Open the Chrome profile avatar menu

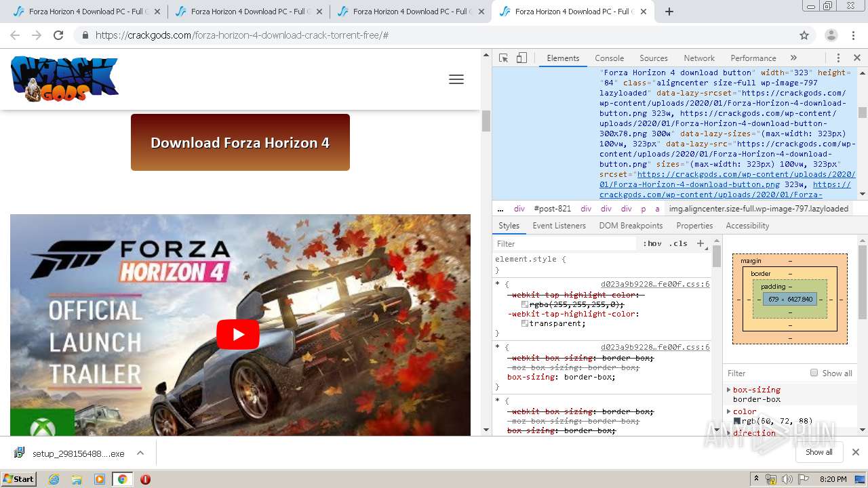pyautogui.click(x=831, y=35)
